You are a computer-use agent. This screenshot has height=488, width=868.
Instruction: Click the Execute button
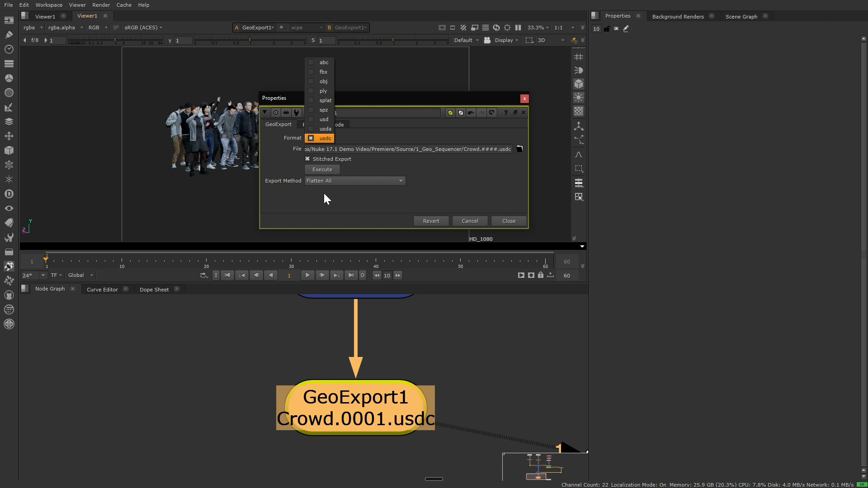[x=322, y=169]
